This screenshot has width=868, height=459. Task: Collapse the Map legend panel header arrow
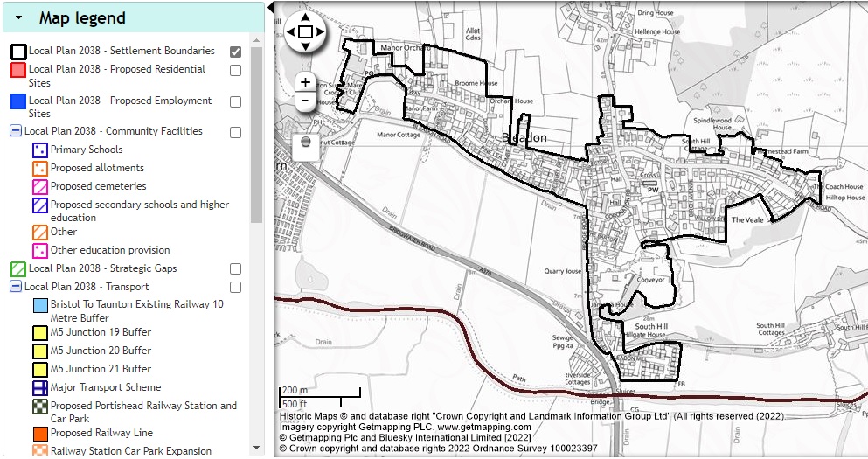click(x=18, y=17)
